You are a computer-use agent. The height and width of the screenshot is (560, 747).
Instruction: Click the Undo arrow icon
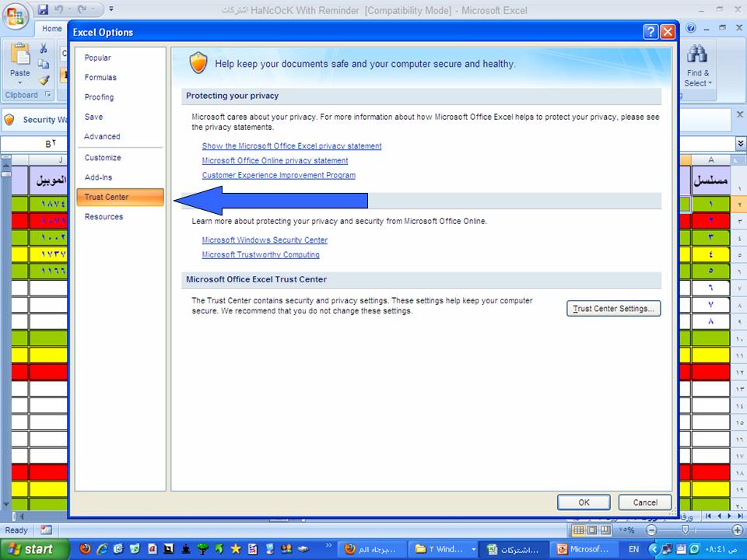pos(59,9)
